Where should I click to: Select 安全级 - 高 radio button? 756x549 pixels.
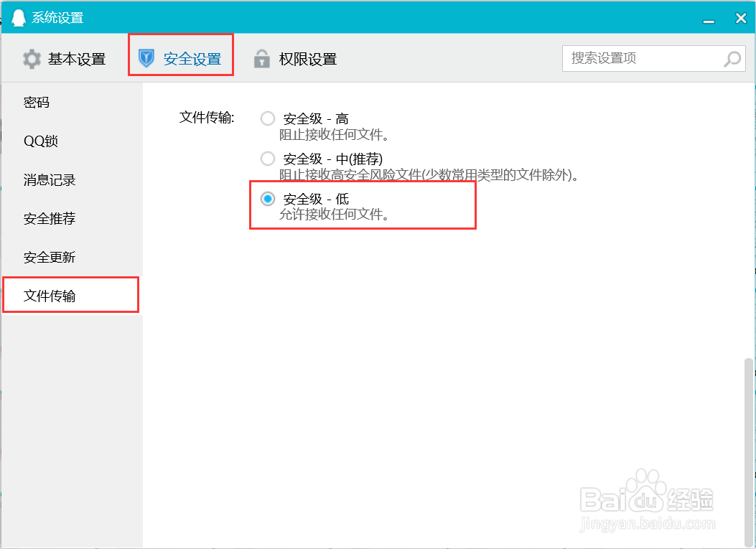click(x=268, y=118)
